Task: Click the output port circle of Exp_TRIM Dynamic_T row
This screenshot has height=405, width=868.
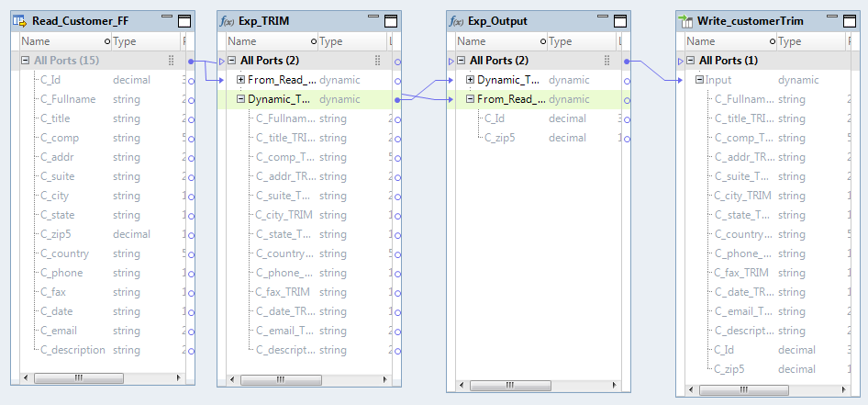Action: tap(396, 99)
